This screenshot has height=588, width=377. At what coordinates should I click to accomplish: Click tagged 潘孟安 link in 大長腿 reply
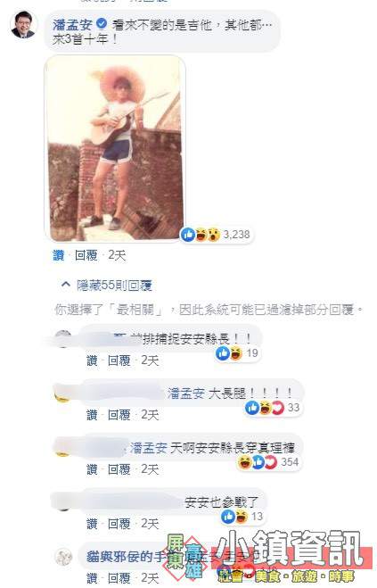pos(186,393)
